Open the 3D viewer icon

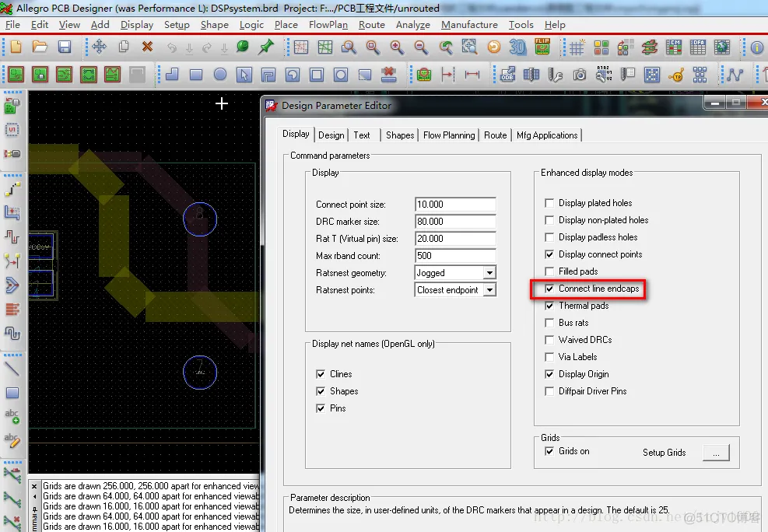[517, 47]
